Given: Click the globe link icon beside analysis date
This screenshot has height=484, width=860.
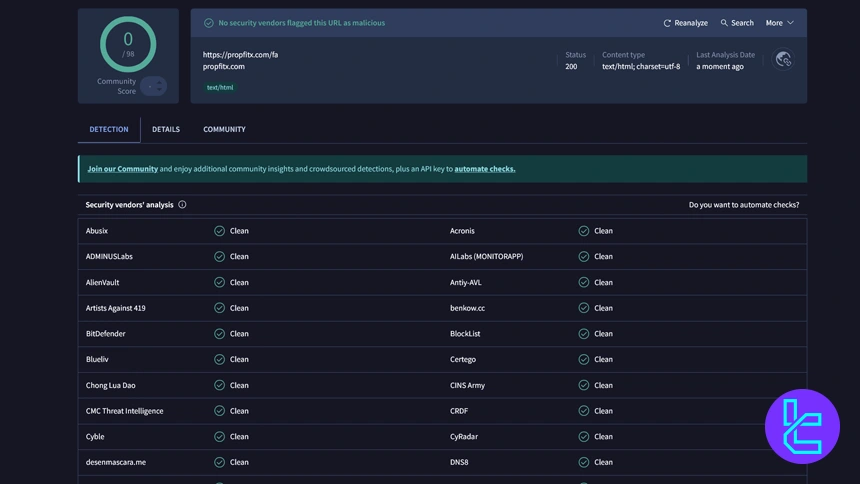Looking at the screenshot, I should click(x=783, y=59).
